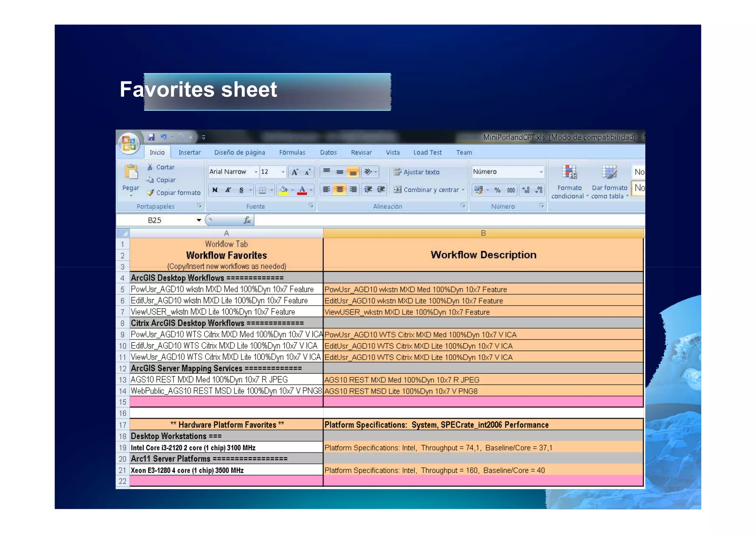Image resolution: width=756 pixels, height=534 pixels.
Task: Apply red font color A icon
Action: click(302, 190)
